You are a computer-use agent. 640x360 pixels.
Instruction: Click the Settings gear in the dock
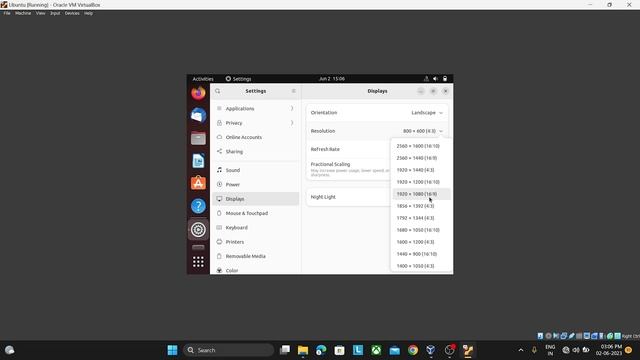(198, 230)
